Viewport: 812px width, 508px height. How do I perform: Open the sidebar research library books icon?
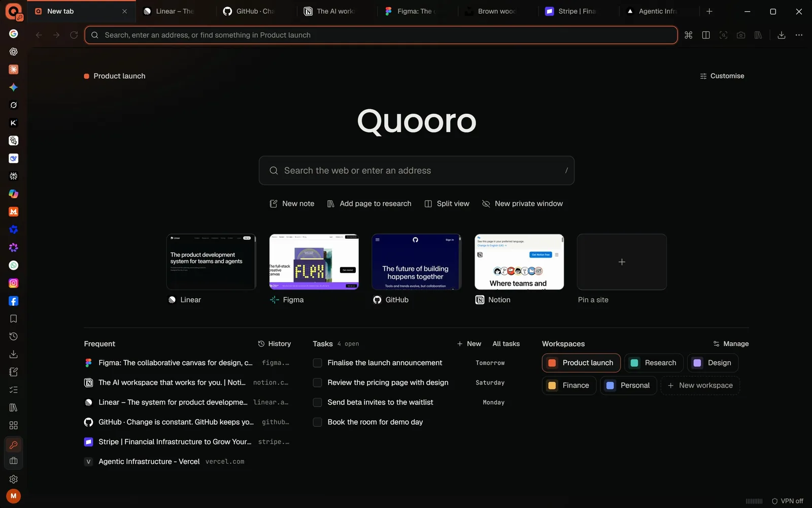(x=14, y=407)
